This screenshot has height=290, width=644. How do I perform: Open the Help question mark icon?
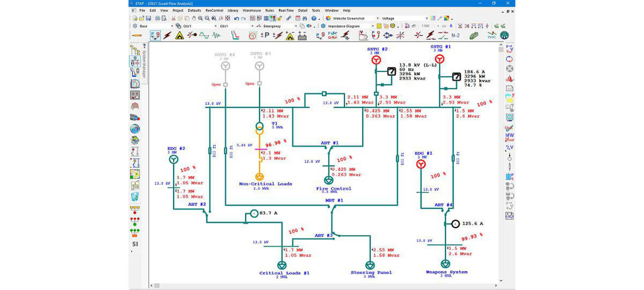pyautogui.click(x=314, y=18)
